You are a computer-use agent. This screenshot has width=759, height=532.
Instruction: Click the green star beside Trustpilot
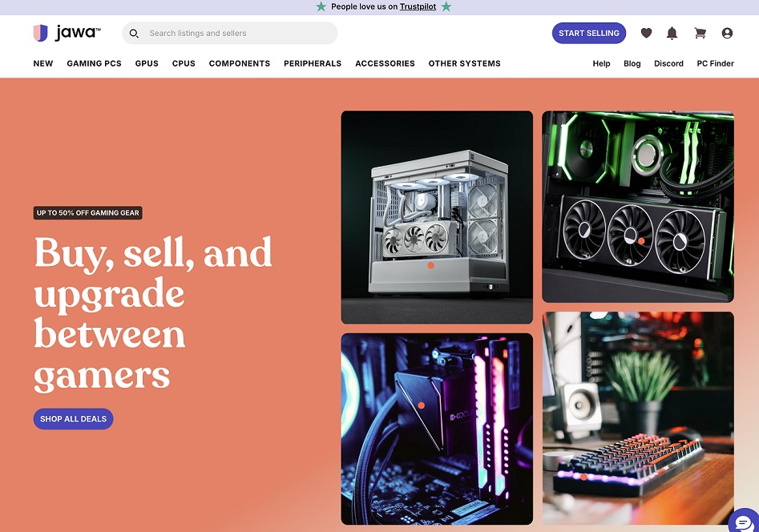pyautogui.click(x=446, y=6)
